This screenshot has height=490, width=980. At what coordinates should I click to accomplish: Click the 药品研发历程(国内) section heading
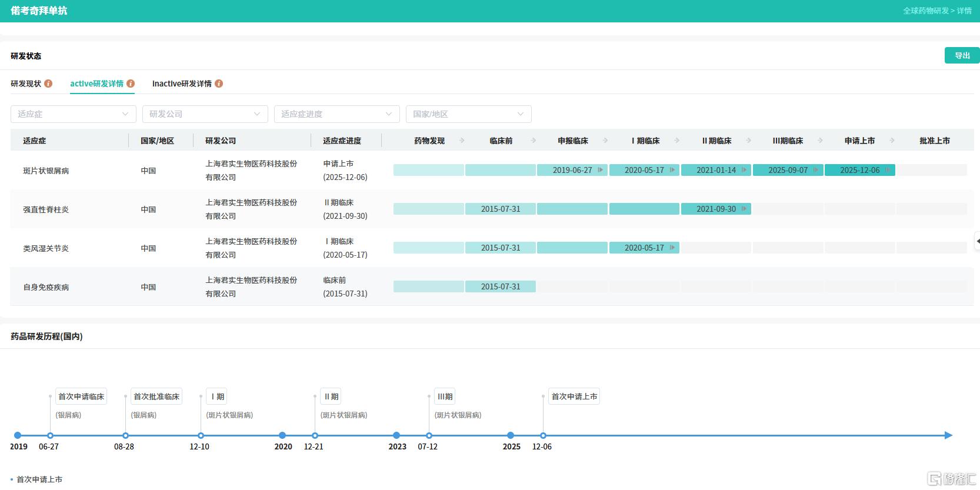[46, 336]
